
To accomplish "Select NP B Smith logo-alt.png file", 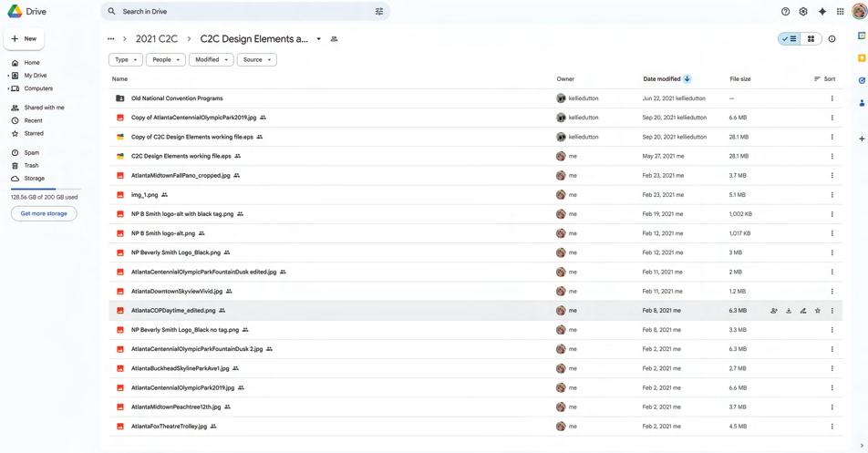I will point(476,233).
